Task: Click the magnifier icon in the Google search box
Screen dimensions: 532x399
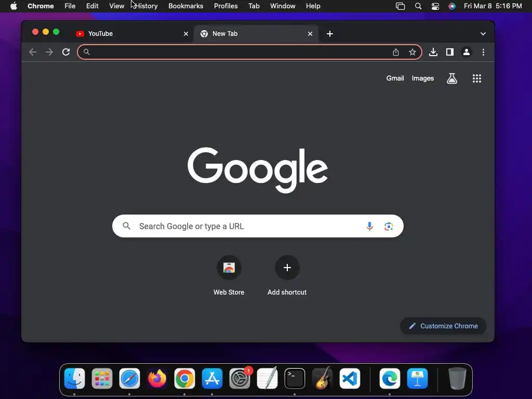Action: click(x=127, y=226)
